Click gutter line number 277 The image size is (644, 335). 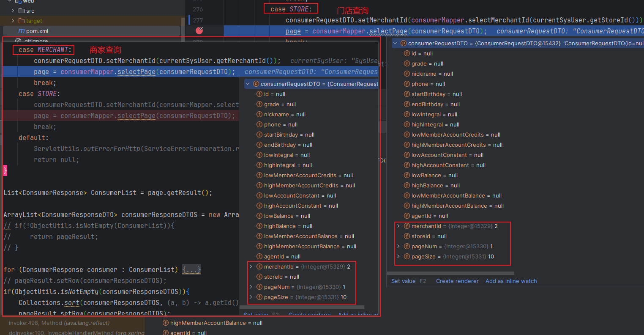pyautogui.click(x=198, y=20)
